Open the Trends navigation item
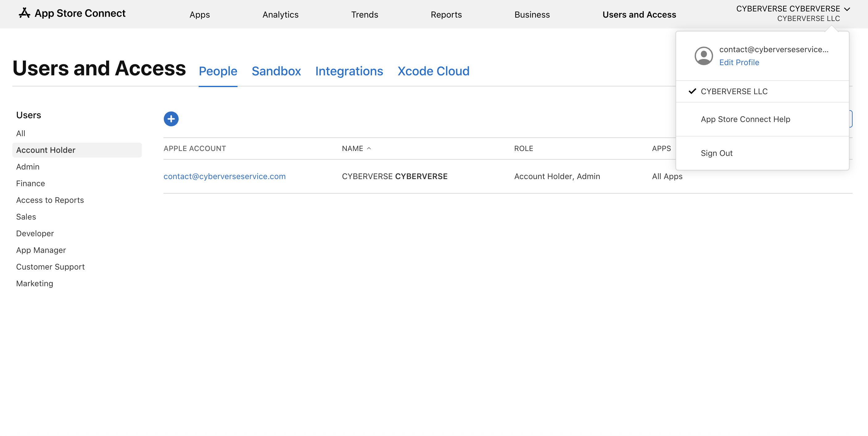This screenshot has width=868, height=436. coord(365,15)
